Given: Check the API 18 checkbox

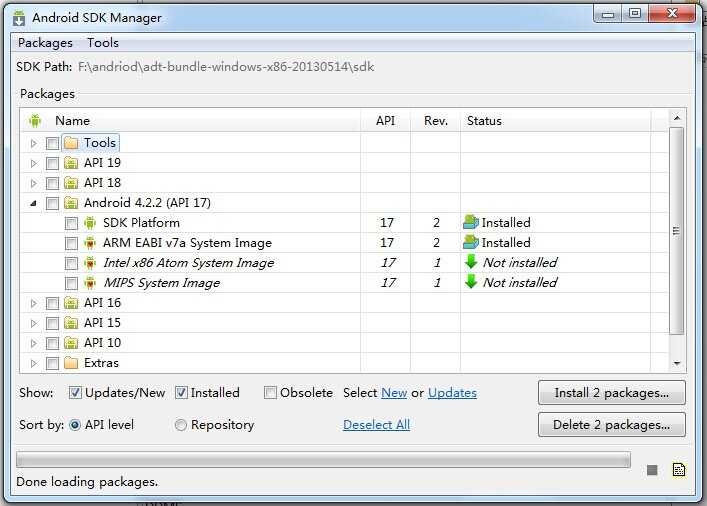Looking at the screenshot, I should pos(52,183).
